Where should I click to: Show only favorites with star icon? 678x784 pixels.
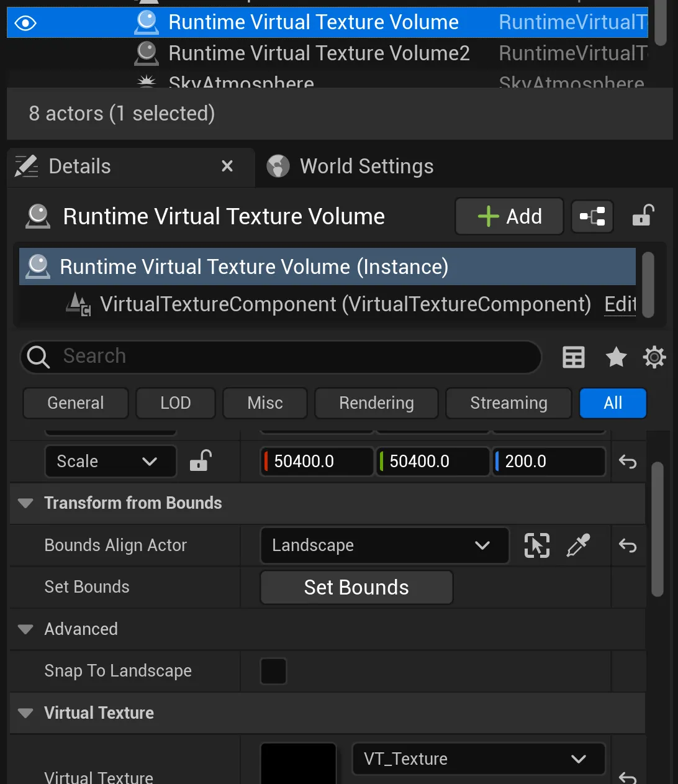616,357
